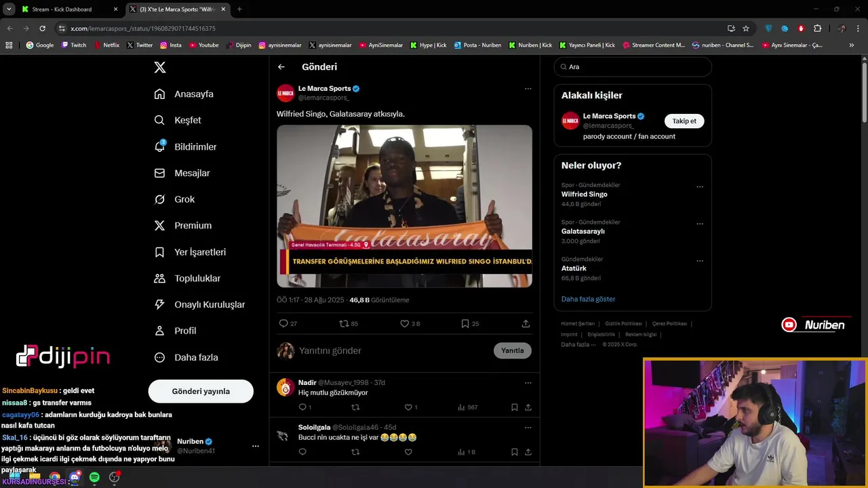Open options for Nadir's reply
Image resolution: width=868 pixels, height=488 pixels.
[528, 383]
